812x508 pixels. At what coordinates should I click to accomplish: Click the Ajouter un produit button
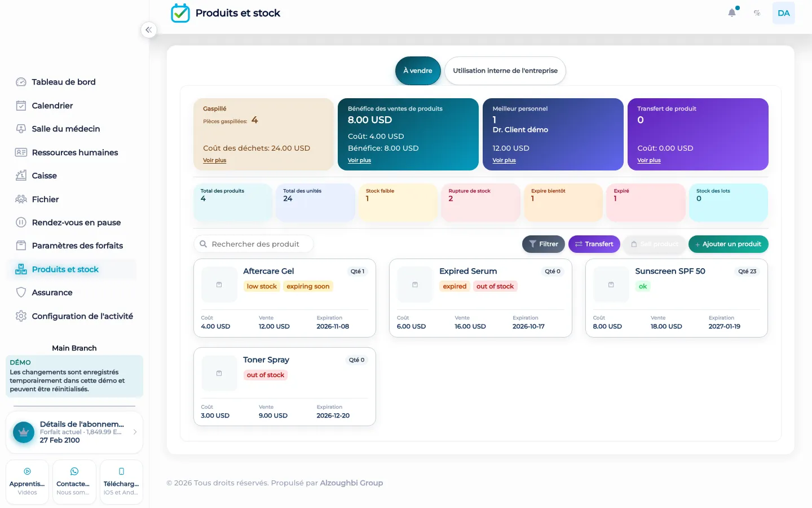tap(728, 244)
